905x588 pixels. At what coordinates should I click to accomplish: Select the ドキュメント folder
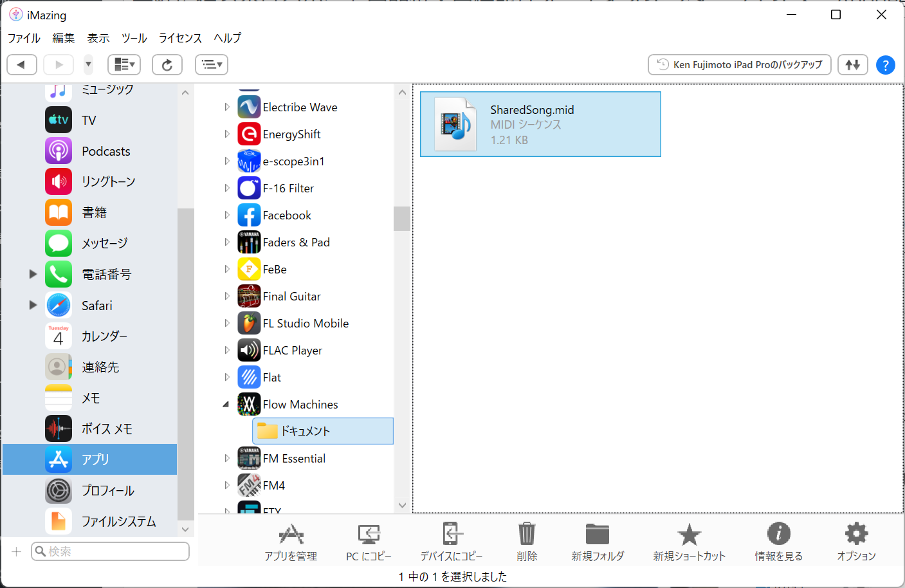click(x=323, y=431)
